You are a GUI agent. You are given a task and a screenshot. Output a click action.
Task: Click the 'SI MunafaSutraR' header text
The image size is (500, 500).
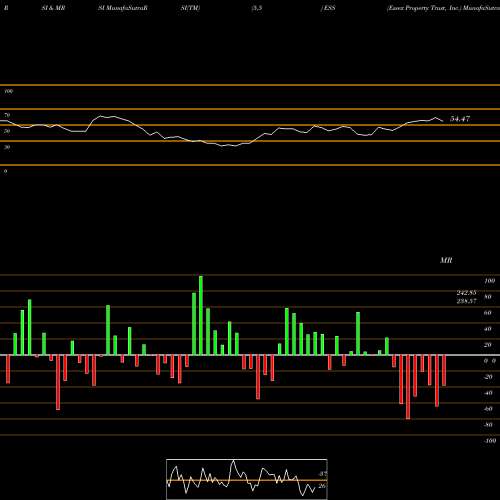(x=123, y=8)
